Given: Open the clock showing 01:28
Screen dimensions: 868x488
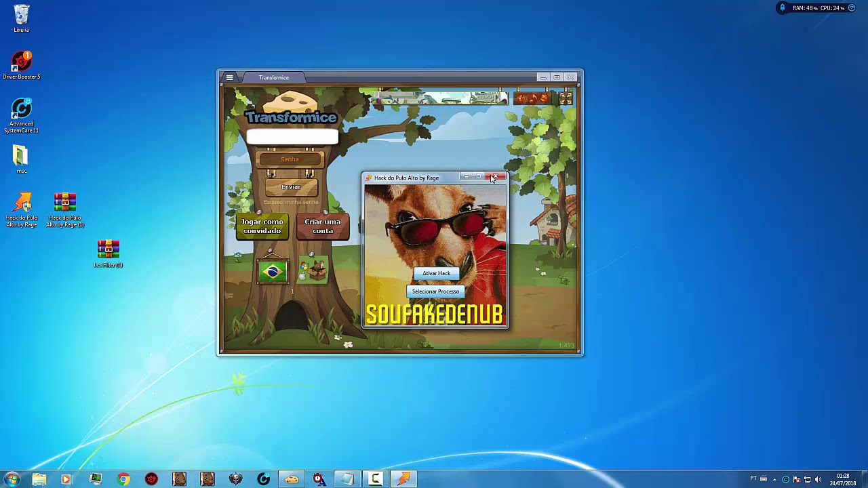Looking at the screenshot, I should coord(843,479).
